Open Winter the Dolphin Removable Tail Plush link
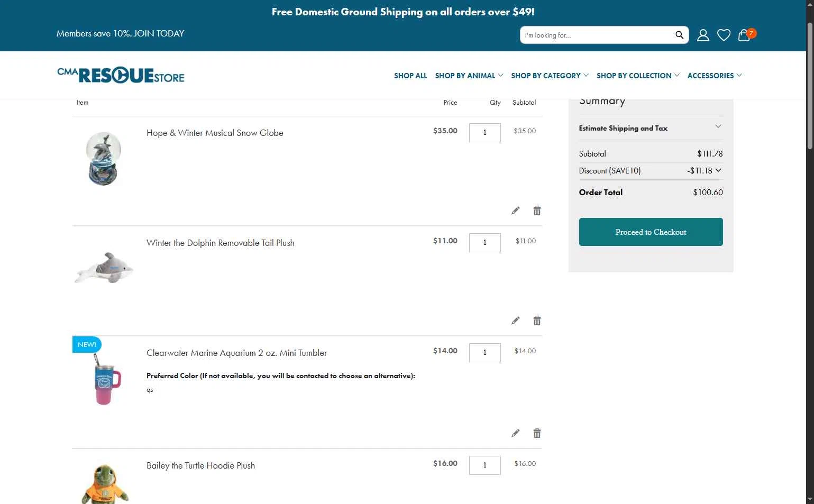The image size is (814, 504). pyautogui.click(x=221, y=243)
